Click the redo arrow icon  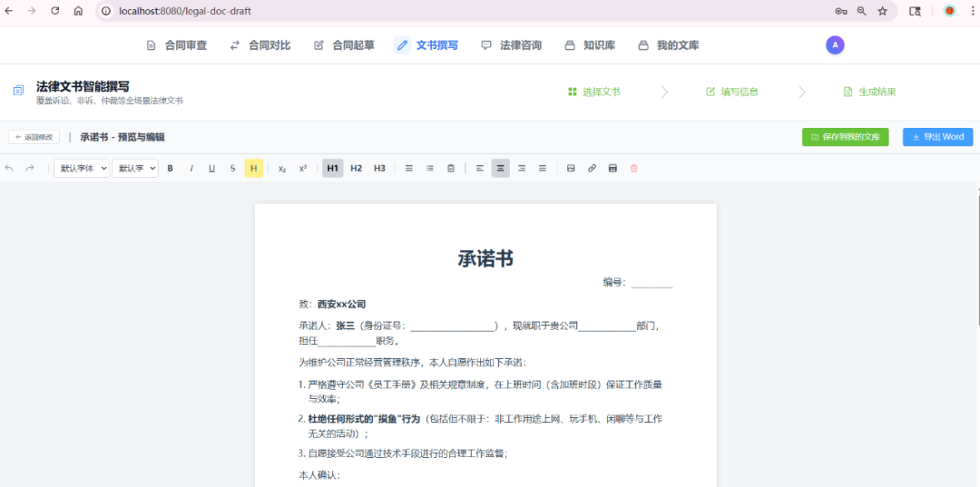(30, 168)
